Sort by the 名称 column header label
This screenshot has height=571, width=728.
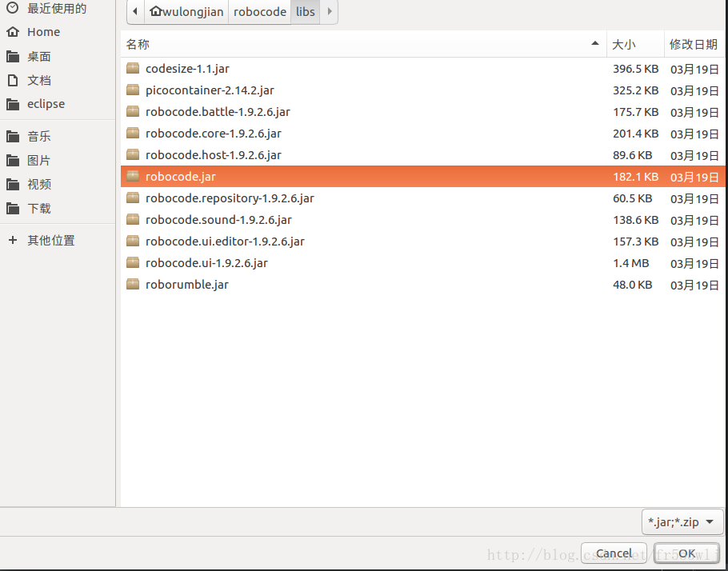[138, 45]
